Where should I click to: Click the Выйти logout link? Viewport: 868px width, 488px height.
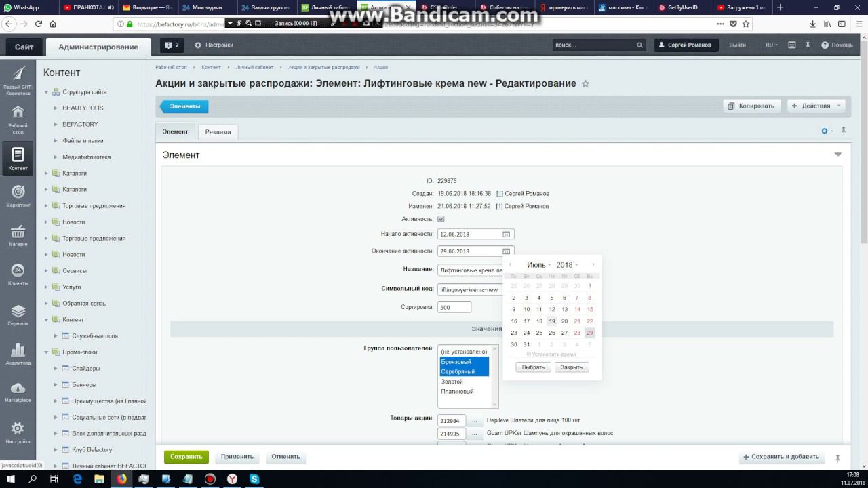pos(737,45)
